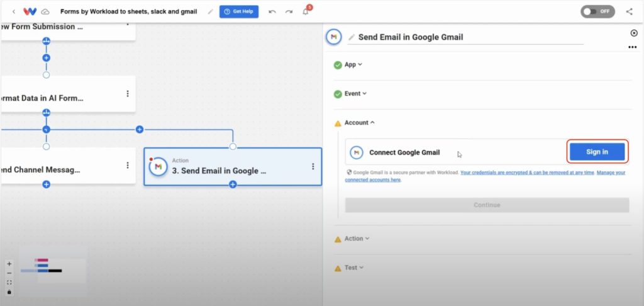Zoom in on the canvas
The width and height of the screenshot is (644, 306).
9,264
